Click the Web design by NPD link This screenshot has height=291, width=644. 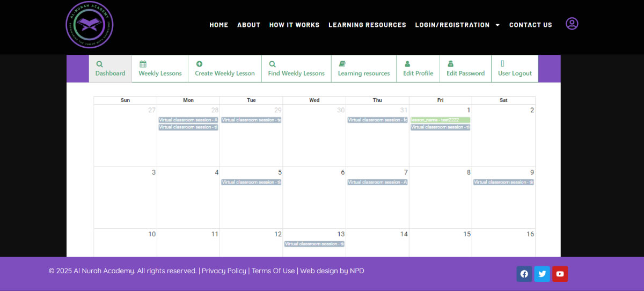(x=332, y=271)
